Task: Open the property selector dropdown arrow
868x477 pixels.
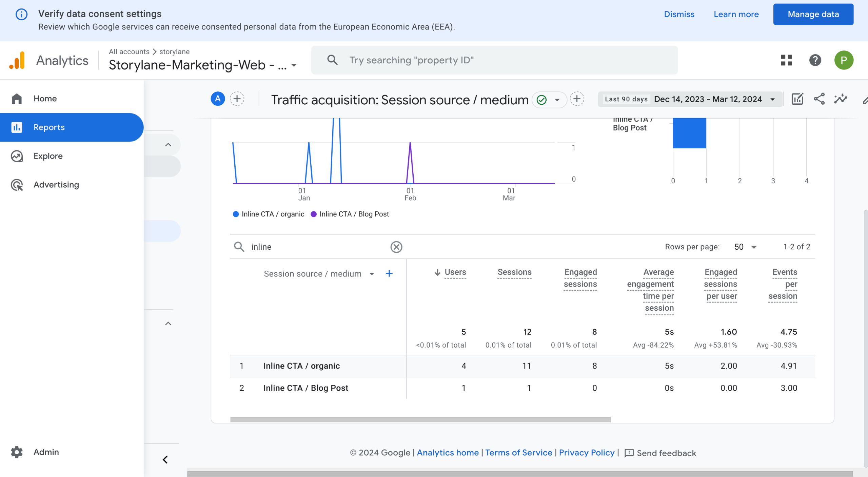Action: (x=294, y=65)
